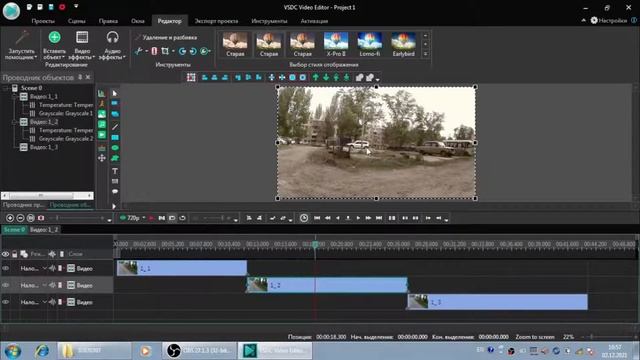Click the movement cross-arrows icon

pos(102,158)
